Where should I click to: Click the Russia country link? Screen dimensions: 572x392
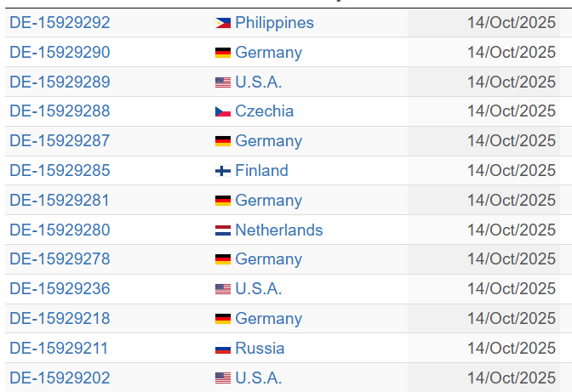[x=260, y=349]
